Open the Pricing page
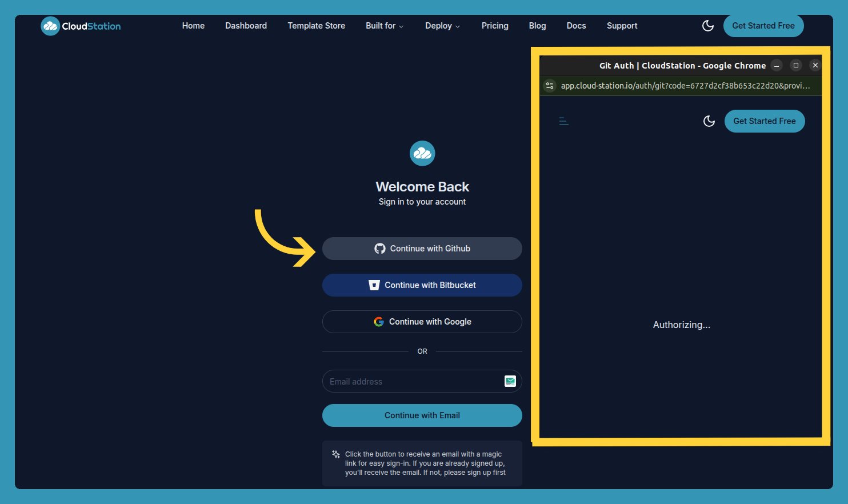This screenshot has height=504, width=848. pos(495,26)
